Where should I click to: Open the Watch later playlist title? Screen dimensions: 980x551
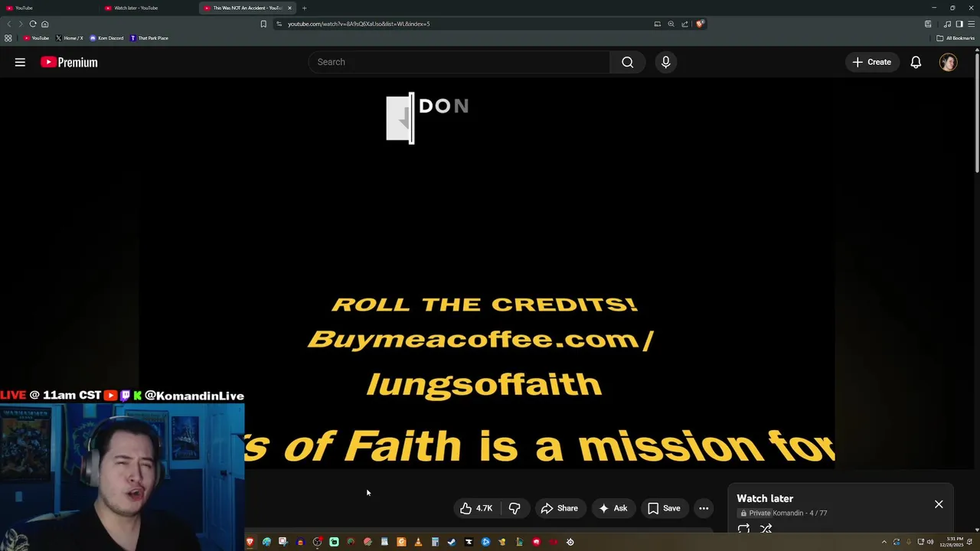(765, 499)
